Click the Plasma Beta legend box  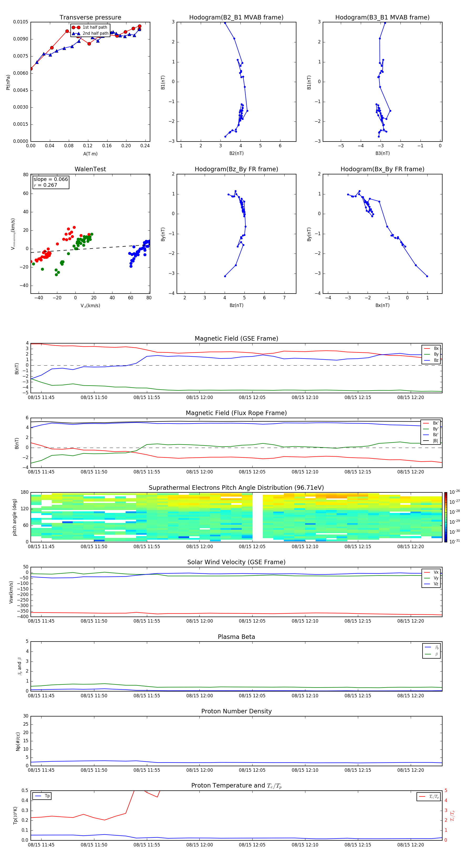431,651
